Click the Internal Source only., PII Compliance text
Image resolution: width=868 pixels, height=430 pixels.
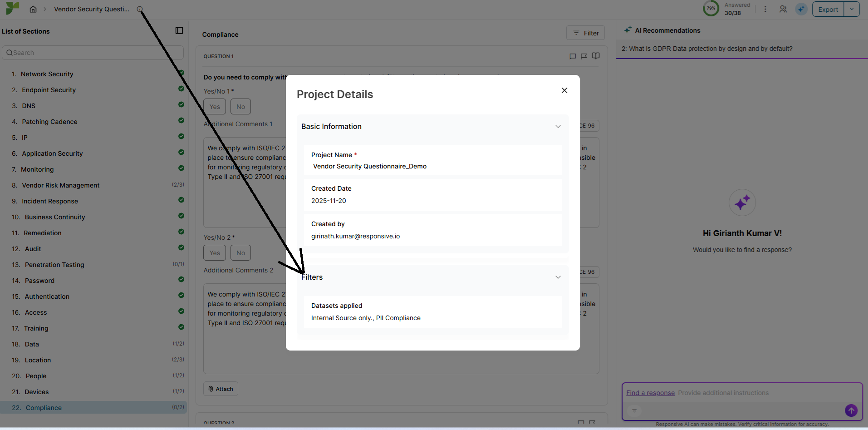click(366, 318)
